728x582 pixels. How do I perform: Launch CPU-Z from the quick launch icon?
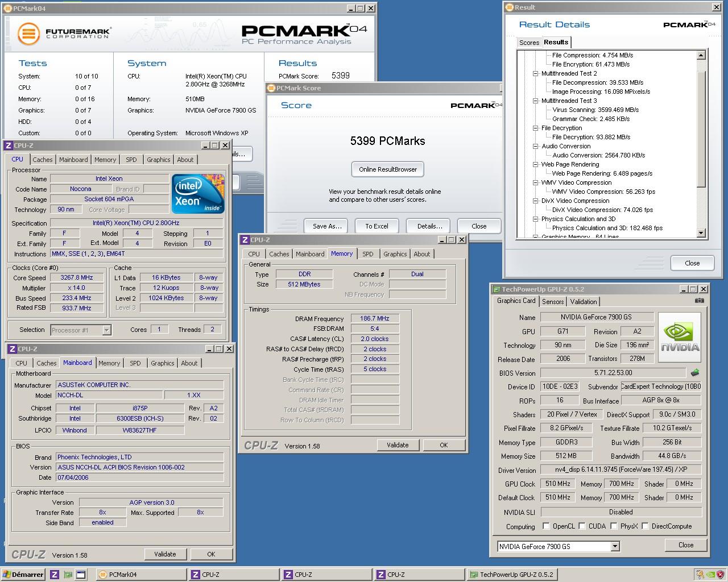tap(55, 575)
